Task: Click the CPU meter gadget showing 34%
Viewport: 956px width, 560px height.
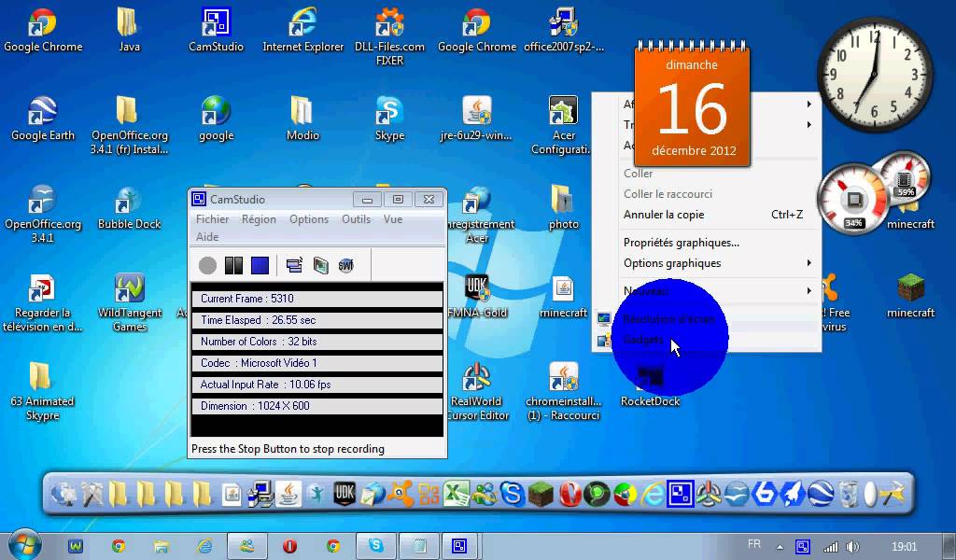Action: point(853,199)
